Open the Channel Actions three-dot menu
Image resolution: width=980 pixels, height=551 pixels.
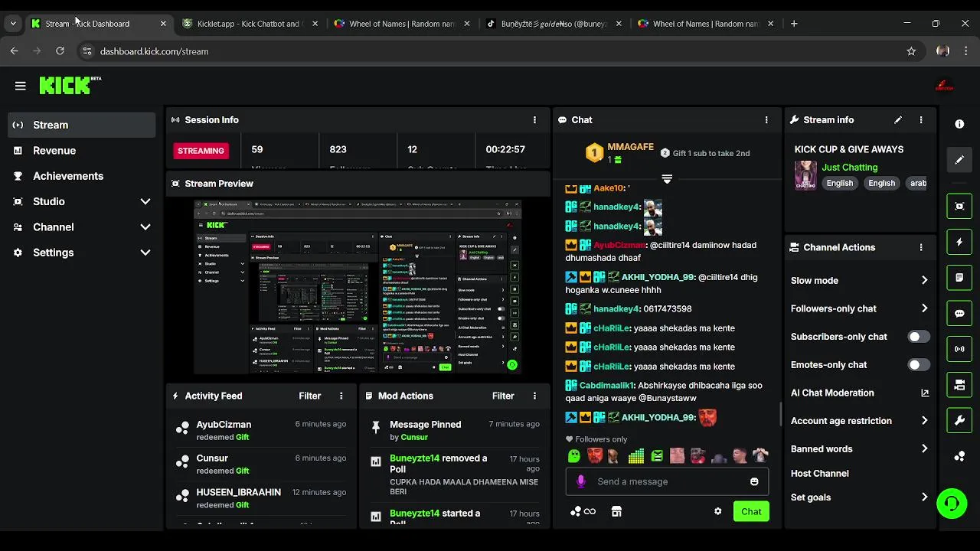[x=921, y=247]
